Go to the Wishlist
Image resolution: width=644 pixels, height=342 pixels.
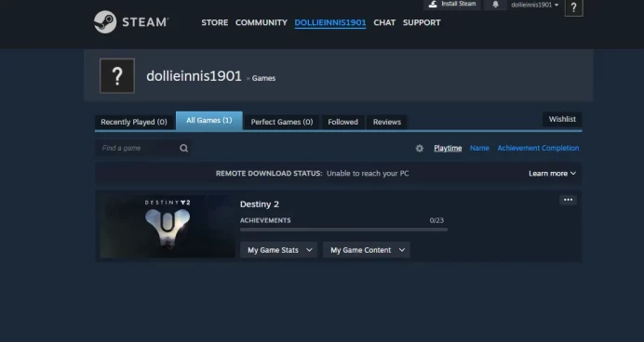(562, 119)
